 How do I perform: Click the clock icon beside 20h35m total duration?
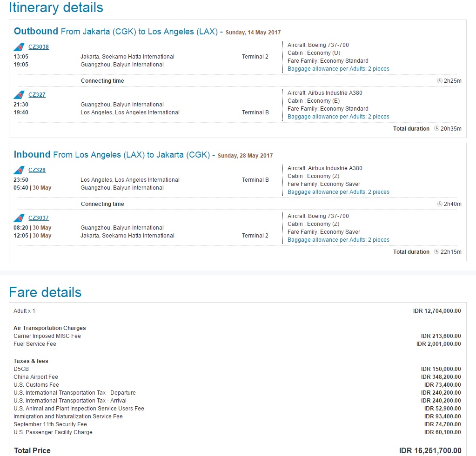(436, 129)
